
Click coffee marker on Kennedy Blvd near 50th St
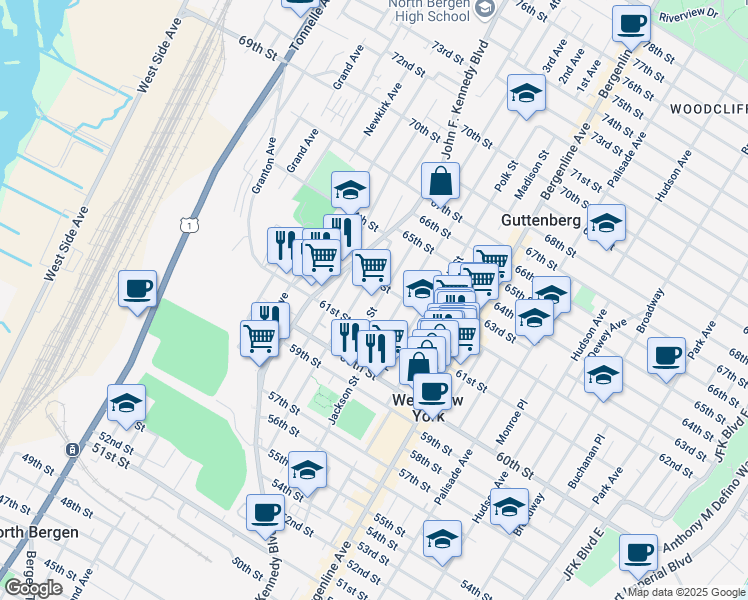pyautogui.click(x=266, y=514)
